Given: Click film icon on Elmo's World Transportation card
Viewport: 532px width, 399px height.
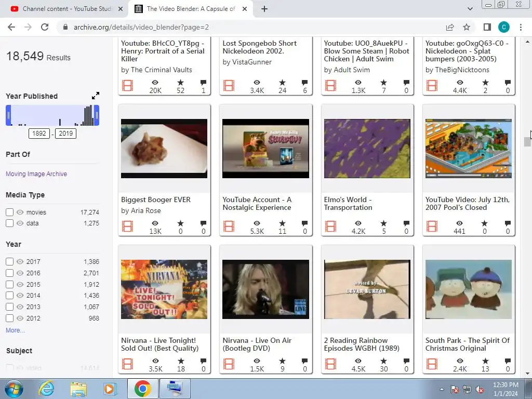Looking at the screenshot, I should (330, 227).
